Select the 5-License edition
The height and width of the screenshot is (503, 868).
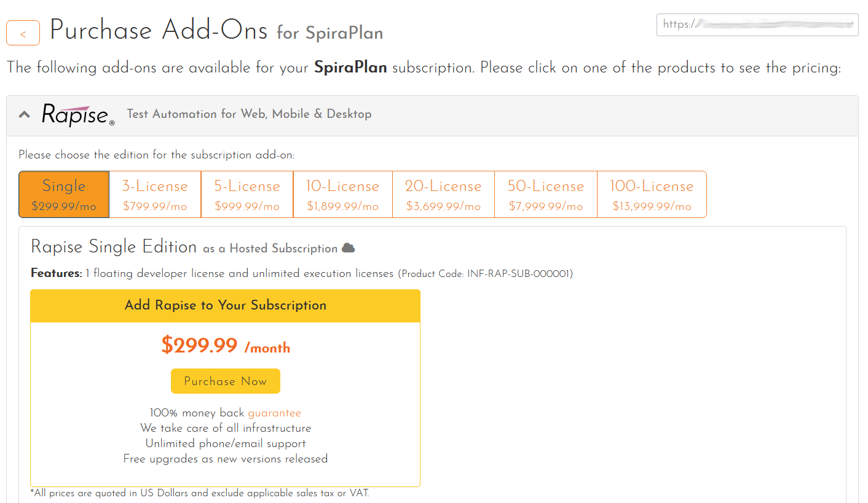click(x=247, y=194)
